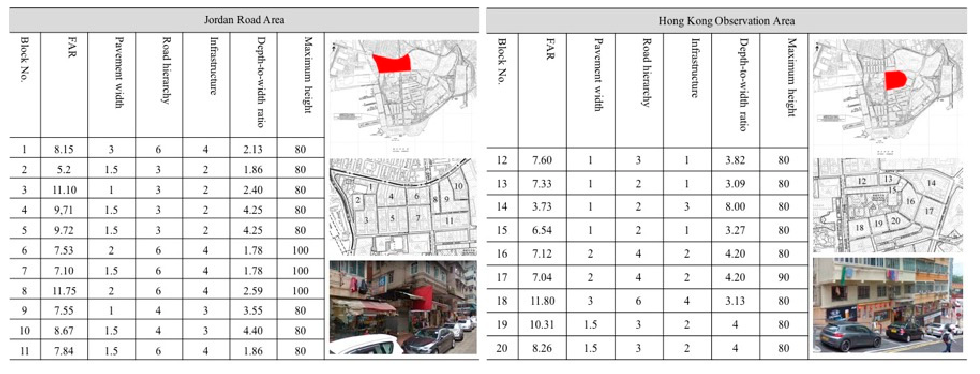Click the Jordan Road Area header
Screen dimensions: 980x374
point(244,20)
